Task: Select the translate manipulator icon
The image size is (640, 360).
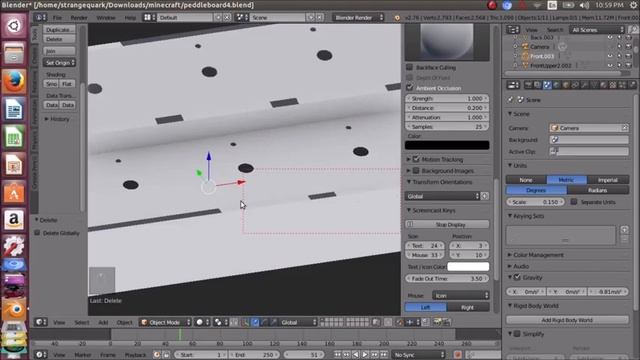Action: (256, 322)
